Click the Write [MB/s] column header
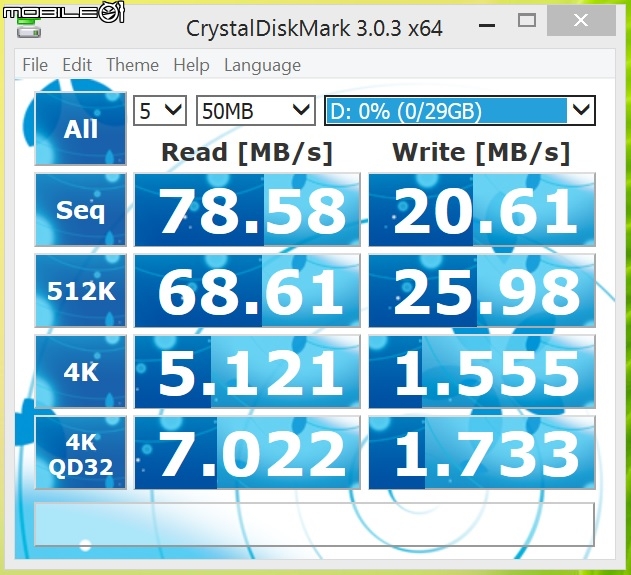Screen dimensions: 631x575 [x=481, y=153]
